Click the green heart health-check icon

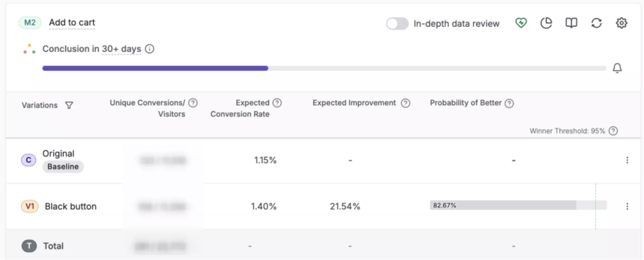pyautogui.click(x=521, y=23)
